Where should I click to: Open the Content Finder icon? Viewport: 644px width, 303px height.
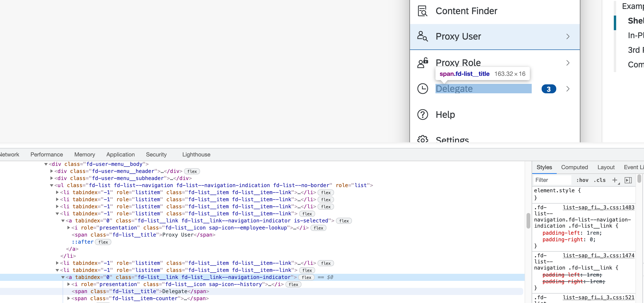coord(422,11)
